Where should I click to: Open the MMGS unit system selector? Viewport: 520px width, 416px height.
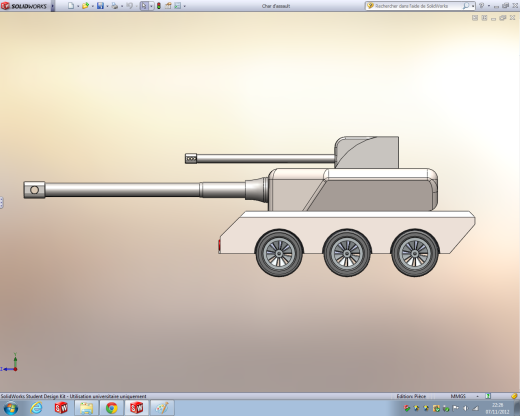465,396
